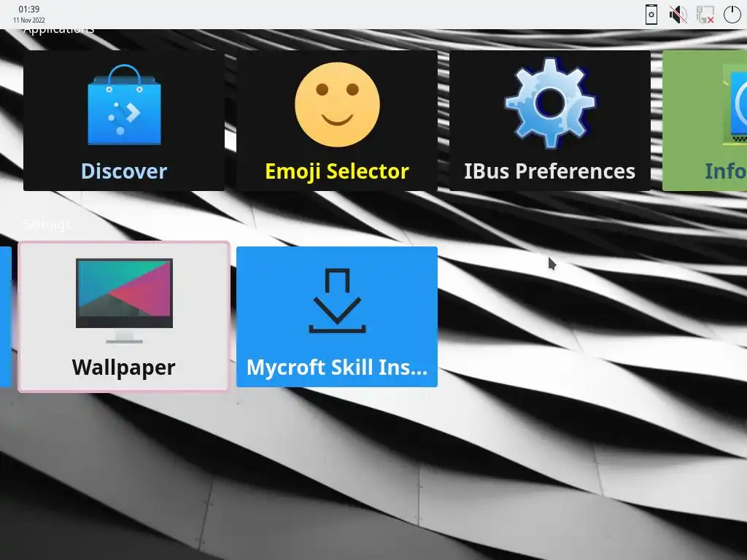Open the Mycroft Skill Installer tile
The width and height of the screenshot is (747, 560).
[x=337, y=316]
